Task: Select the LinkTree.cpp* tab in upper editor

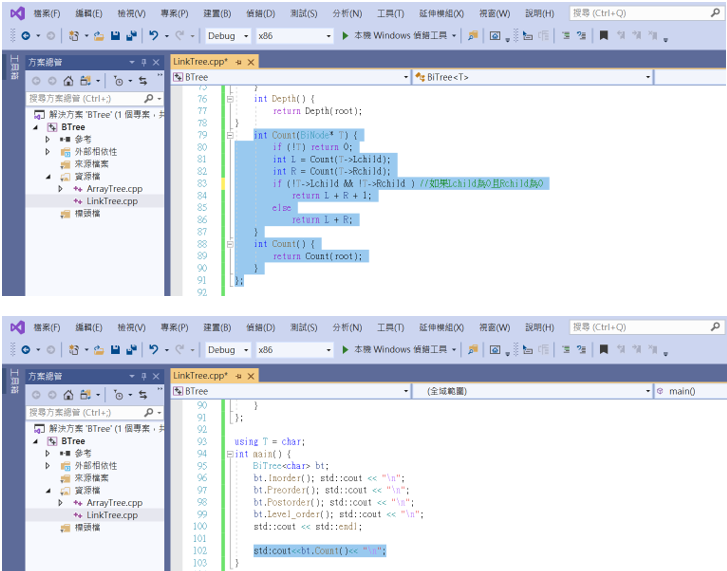Action: coord(200,62)
